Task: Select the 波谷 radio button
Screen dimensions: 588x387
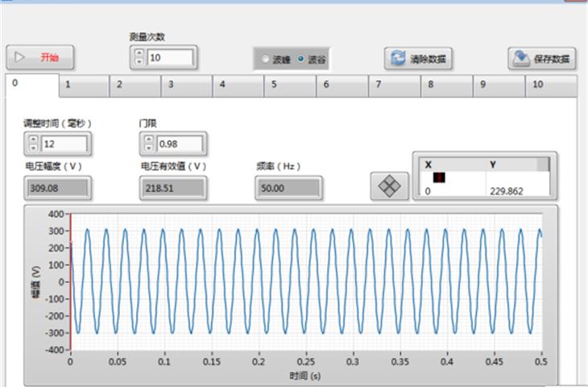Action: [302, 59]
